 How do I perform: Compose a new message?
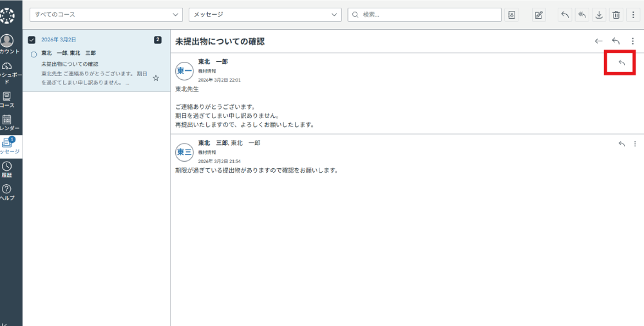pyautogui.click(x=539, y=15)
